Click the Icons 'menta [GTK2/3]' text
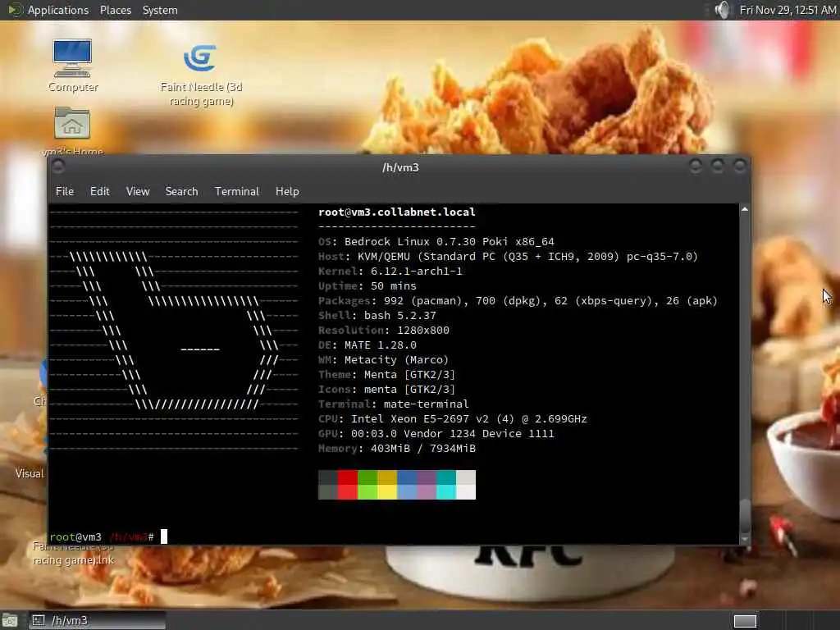 [x=409, y=390]
